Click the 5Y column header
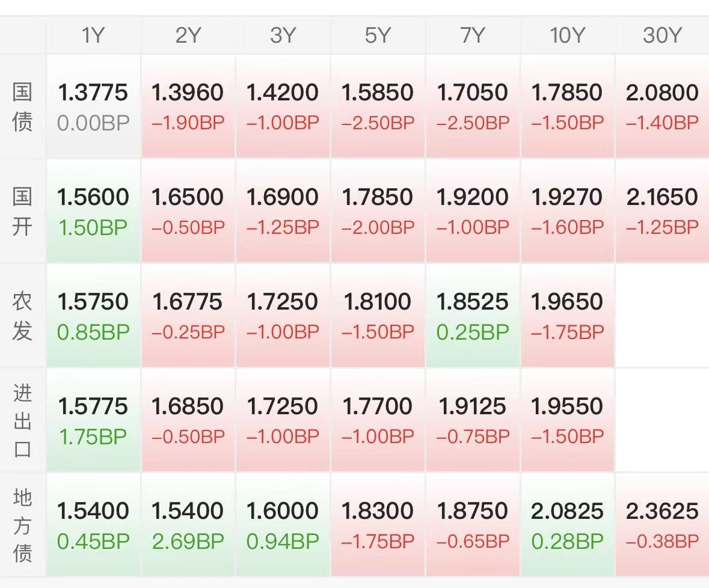The height and width of the screenshot is (588, 709). pyautogui.click(x=378, y=35)
